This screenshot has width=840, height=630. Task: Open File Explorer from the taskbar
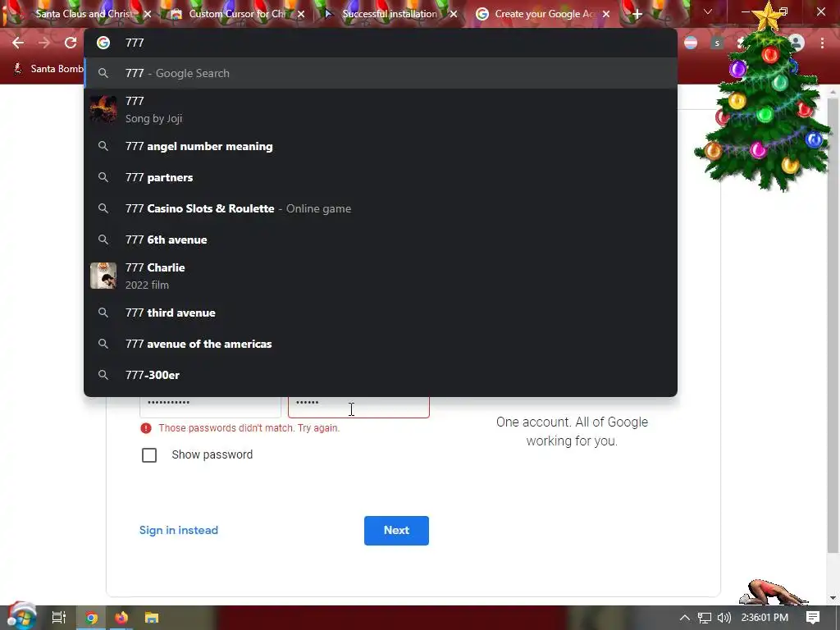coord(152,618)
